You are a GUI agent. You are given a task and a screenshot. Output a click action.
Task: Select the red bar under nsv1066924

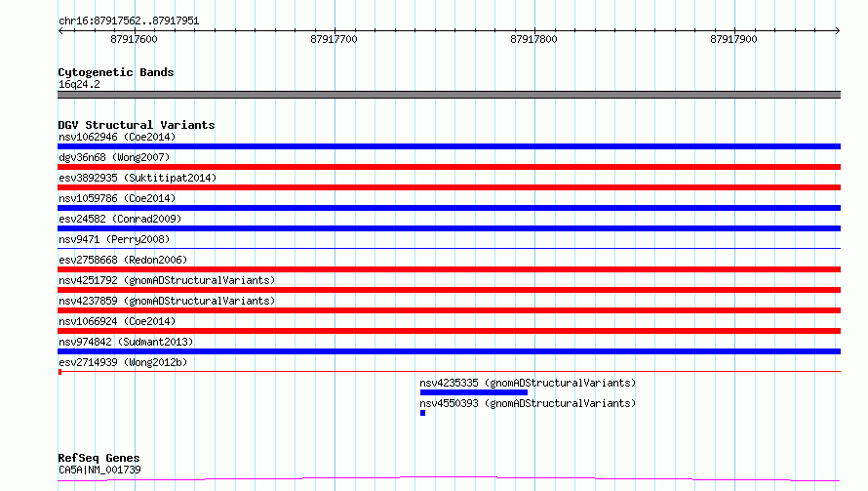pos(449,331)
